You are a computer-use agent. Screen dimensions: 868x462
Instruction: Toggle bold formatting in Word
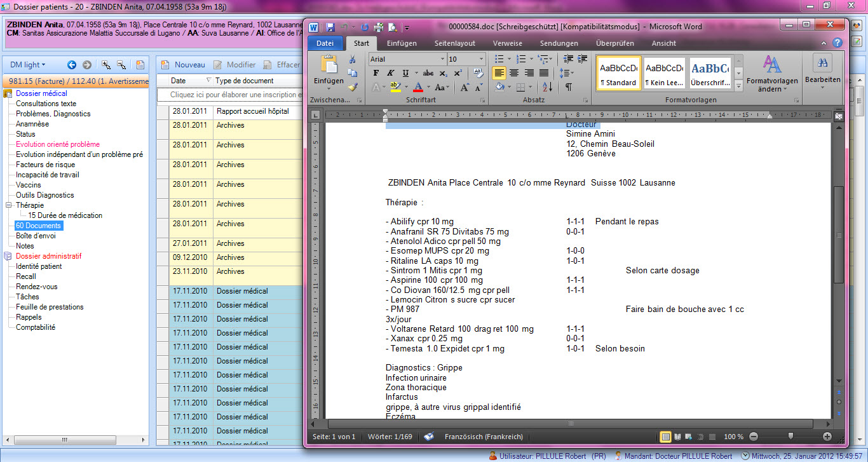click(x=376, y=73)
